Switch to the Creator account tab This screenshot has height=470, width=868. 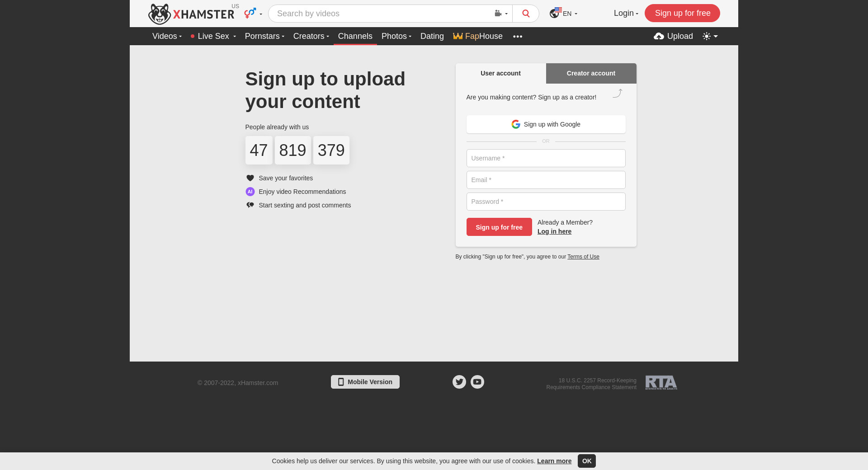coord(591,73)
